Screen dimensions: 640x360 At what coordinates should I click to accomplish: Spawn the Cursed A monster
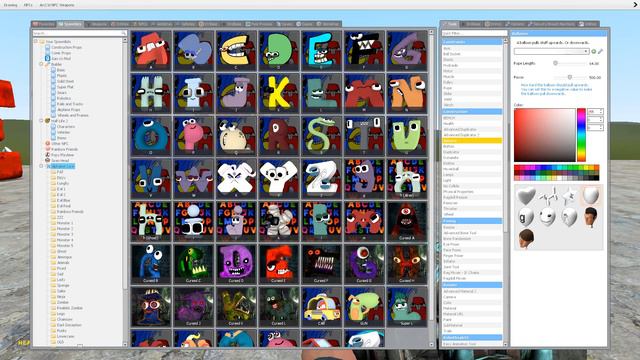tap(407, 221)
